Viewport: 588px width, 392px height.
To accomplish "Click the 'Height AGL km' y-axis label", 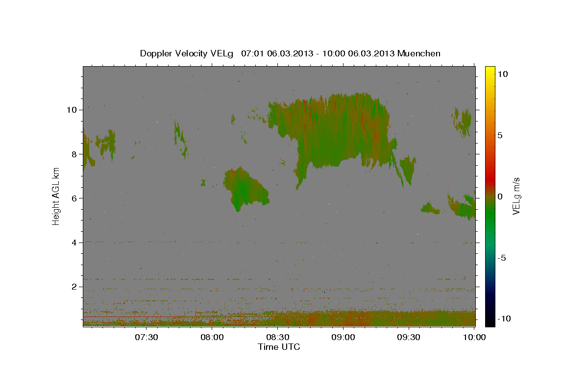I will coord(56,197).
